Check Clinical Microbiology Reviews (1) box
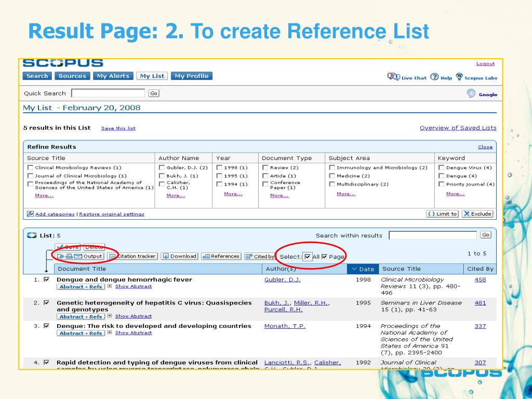This screenshot has height=399, width=532. (x=30, y=167)
